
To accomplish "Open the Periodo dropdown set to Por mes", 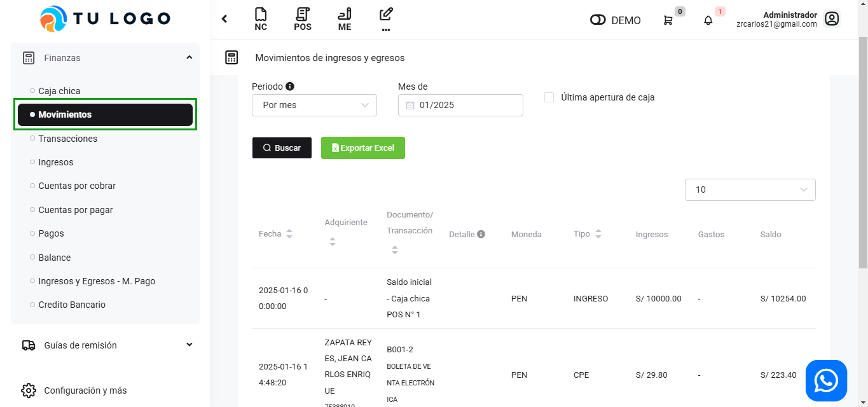I will [x=314, y=105].
